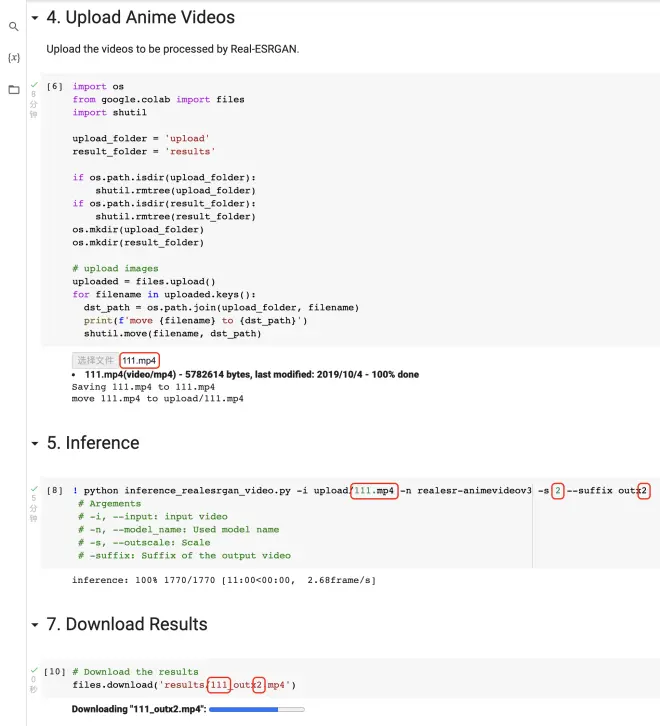Click the '# -n, --model_name: Used model name' comment
Viewport: 660px width, 726px height.
pos(178,530)
